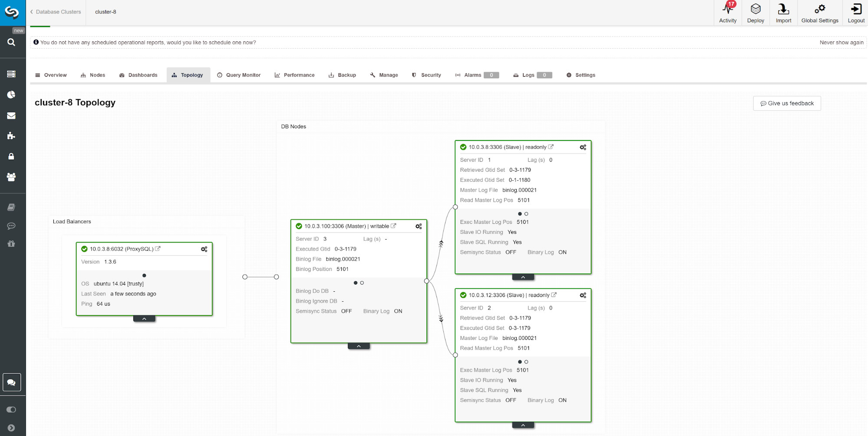Image resolution: width=868 pixels, height=436 pixels.
Task: Open Slave 10.0.3.12 actions gear menu
Action: [583, 295]
